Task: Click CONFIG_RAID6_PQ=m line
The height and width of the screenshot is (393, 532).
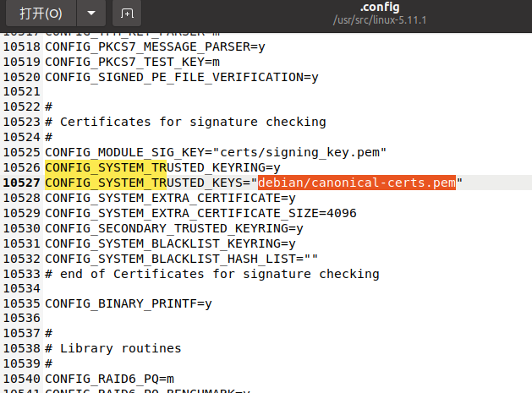Action: tap(110, 379)
